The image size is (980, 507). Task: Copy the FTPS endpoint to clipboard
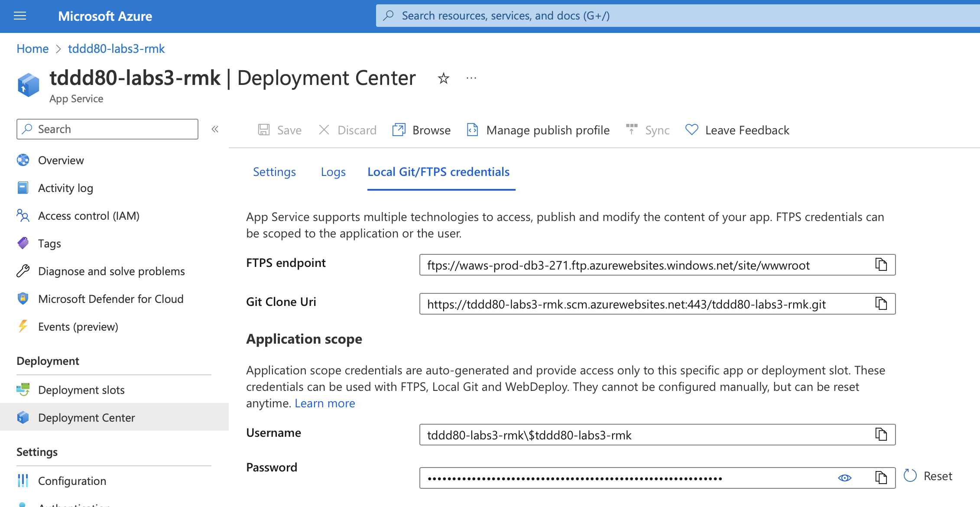coord(881,265)
